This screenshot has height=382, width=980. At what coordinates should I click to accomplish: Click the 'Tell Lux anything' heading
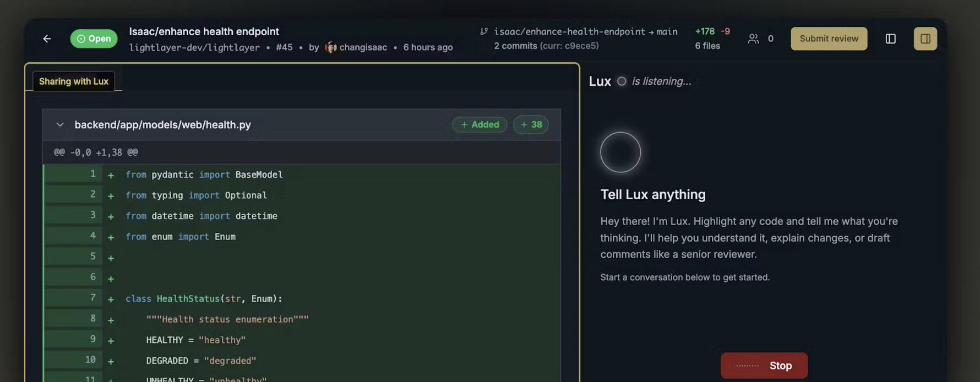coord(653,194)
